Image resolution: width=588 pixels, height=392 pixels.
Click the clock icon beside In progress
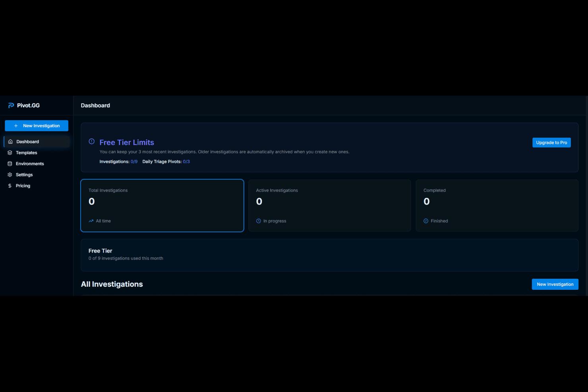pos(259,221)
